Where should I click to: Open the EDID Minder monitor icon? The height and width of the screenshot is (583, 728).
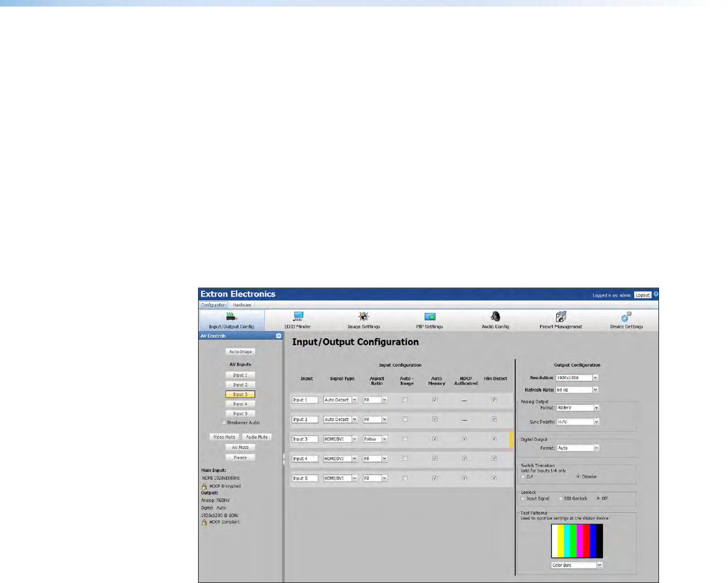point(299,317)
